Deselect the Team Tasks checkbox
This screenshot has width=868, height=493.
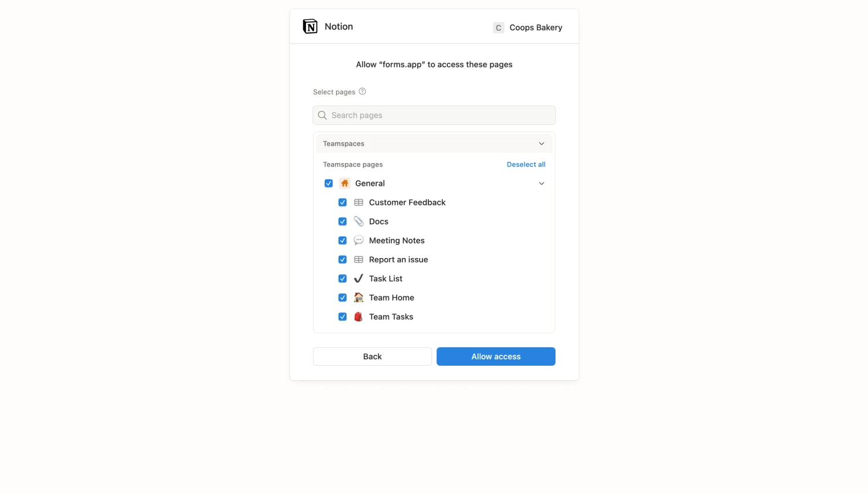point(343,317)
